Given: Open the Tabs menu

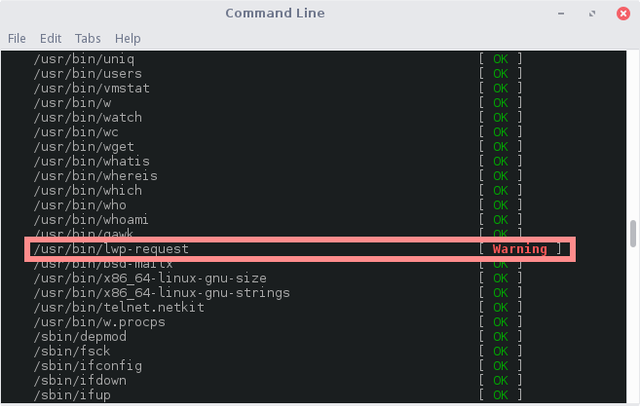Looking at the screenshot, I should pyautogui.click(x=88, y=38).
